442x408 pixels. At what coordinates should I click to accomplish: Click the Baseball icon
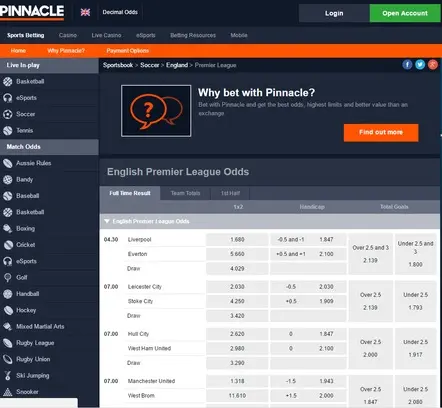click(8, 196)
